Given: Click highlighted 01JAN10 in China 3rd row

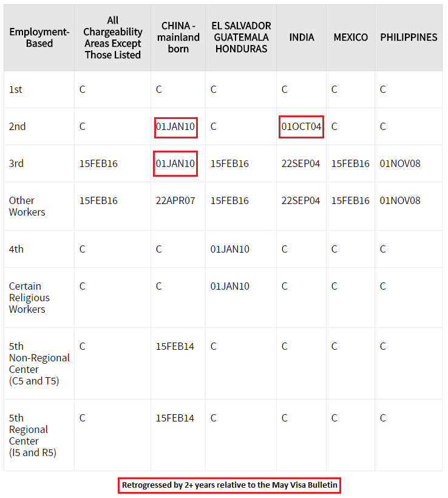Looking at the screenshot, I should coord(175,163).
